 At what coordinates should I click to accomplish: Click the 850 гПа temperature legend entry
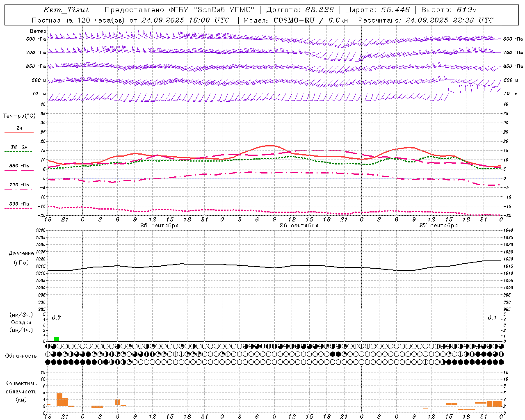pyautogui.click(x=19, y=166)
